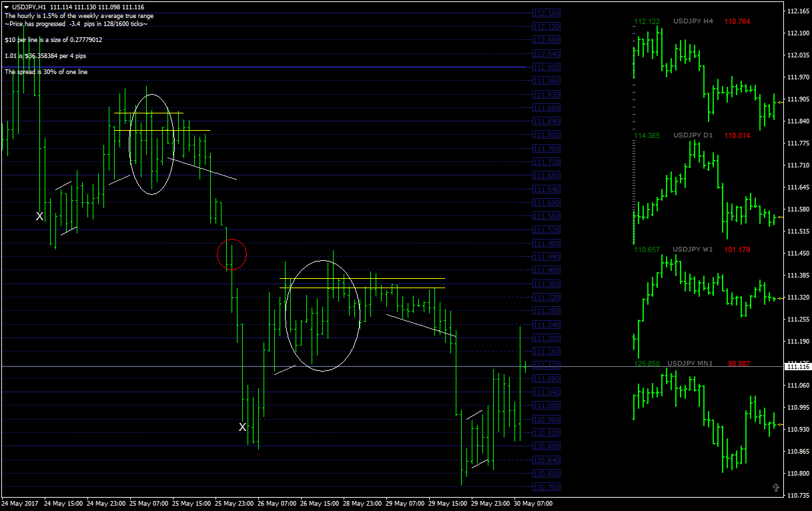
Task: Click the 112.000 grid level box
Action: (547, 67)
